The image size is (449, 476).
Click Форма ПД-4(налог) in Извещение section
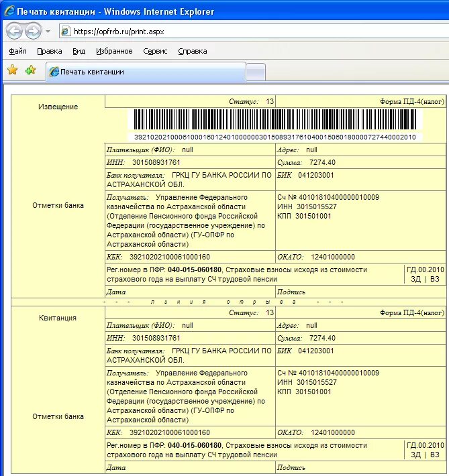(x=412, y=102)
